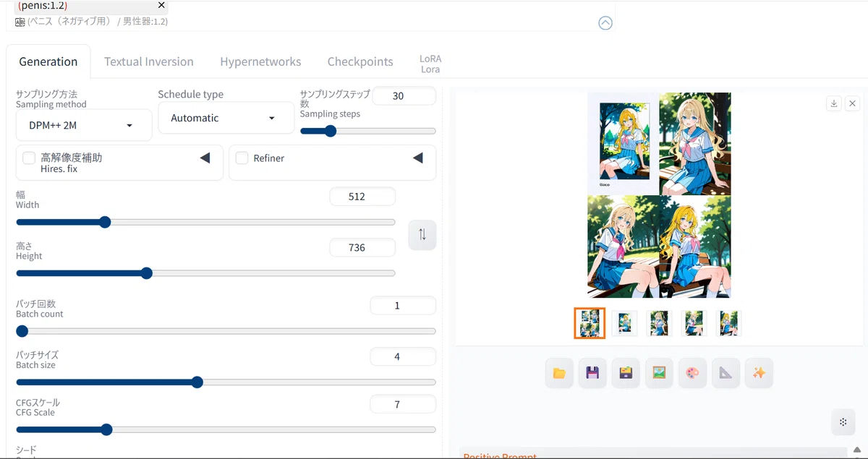
Task: Click the sparkle hires upscale icon
Action: (x=759, y=373)
